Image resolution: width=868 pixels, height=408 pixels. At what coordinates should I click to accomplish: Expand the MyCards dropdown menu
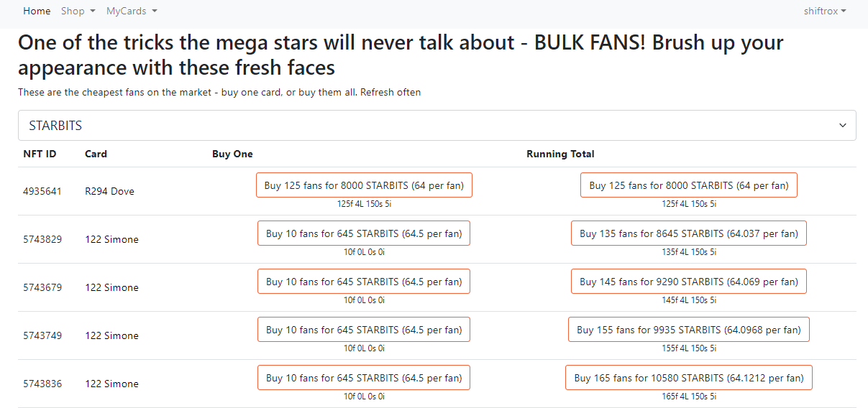[132, 11]
